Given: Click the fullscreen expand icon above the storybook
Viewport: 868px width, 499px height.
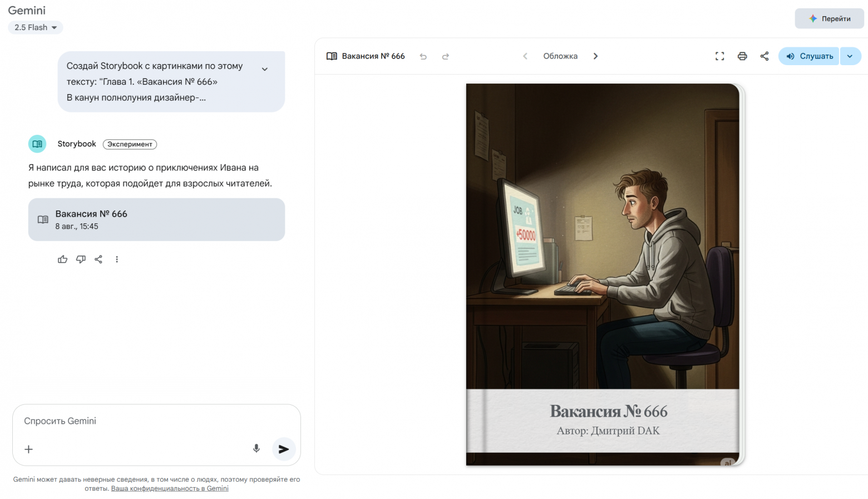Looking at the screenshot, I should tap(719, 56).
